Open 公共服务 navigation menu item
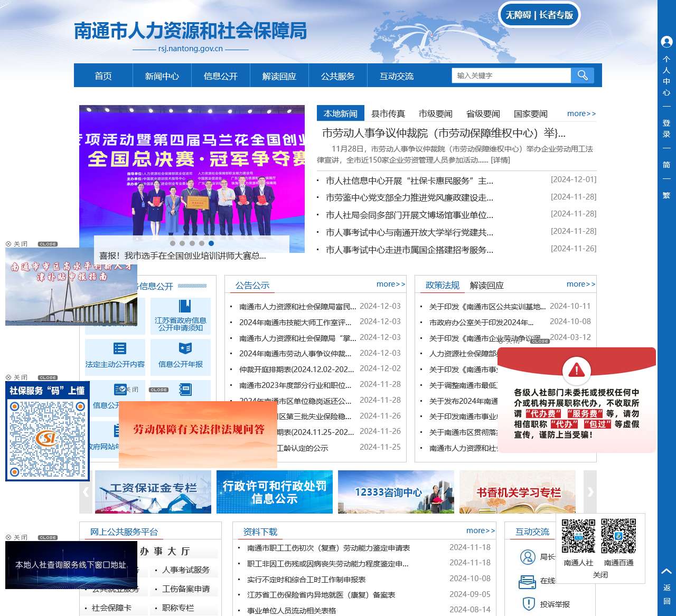The height and width of the screenshot is (616, 676). [338, 76]
